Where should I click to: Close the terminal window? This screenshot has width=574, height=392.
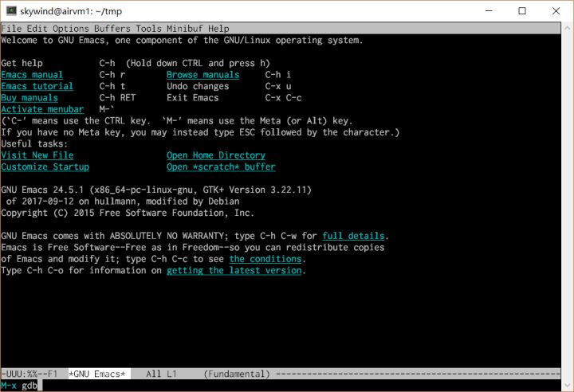coord(556,11)
